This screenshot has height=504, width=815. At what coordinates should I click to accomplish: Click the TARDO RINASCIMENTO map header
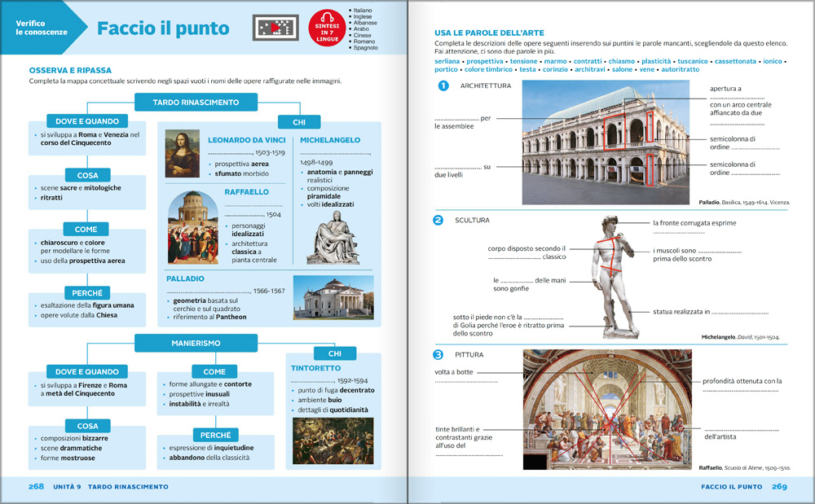click(196, 103)
